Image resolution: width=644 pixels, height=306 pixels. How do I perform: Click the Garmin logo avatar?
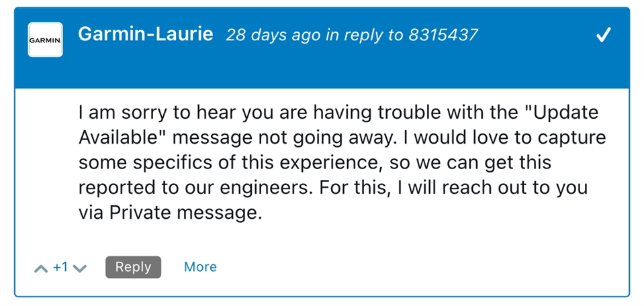click(x=45, y=40)
